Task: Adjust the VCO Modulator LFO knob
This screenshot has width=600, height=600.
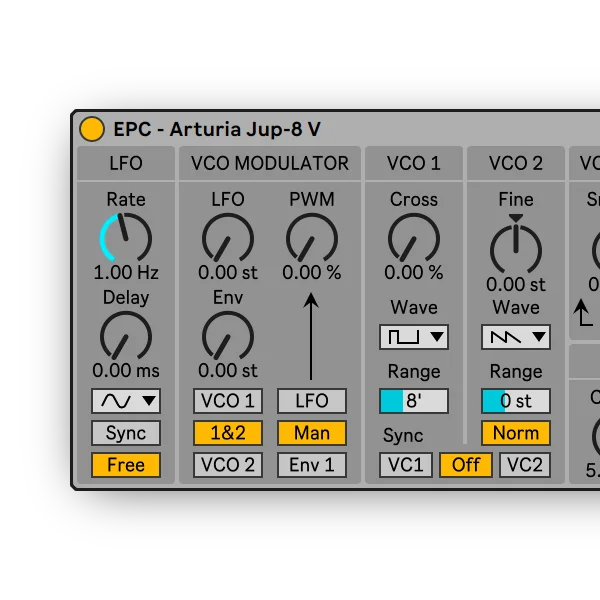Action: pos(228,238)
